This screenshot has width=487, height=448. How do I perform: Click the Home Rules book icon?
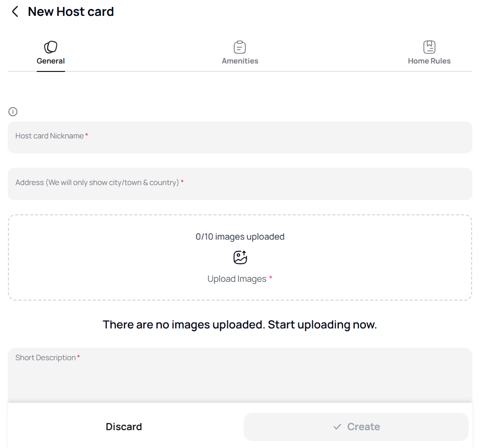(x=429, y=47)
